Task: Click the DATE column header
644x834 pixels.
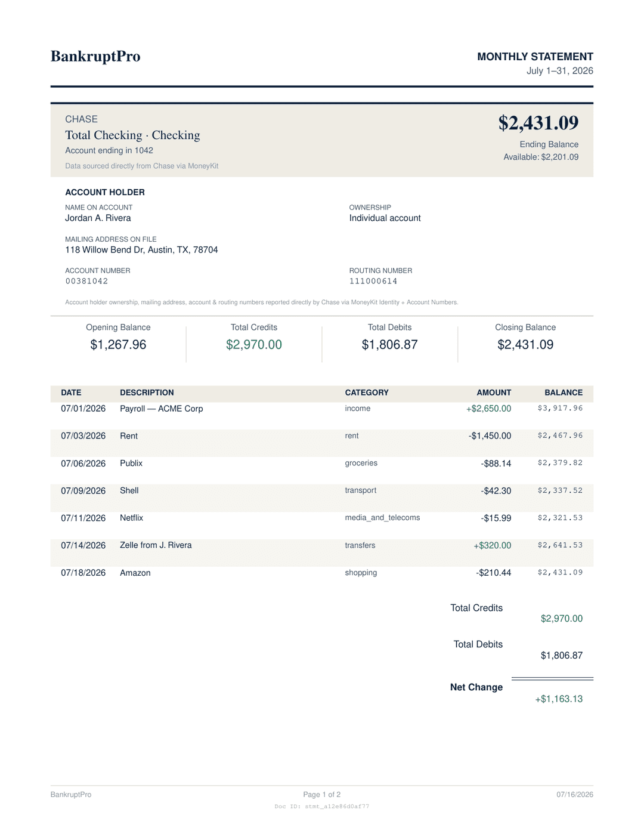Action: pos(71,393)
